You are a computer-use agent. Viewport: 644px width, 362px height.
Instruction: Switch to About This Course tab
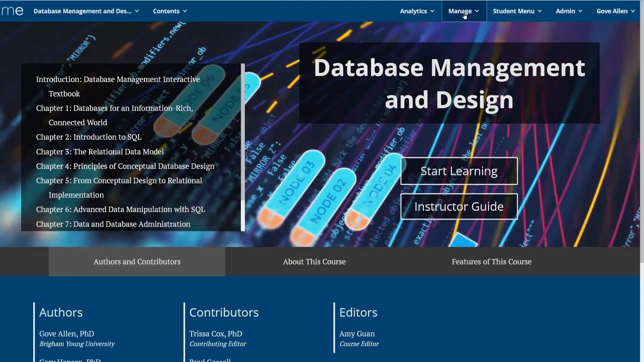[314, 262]
